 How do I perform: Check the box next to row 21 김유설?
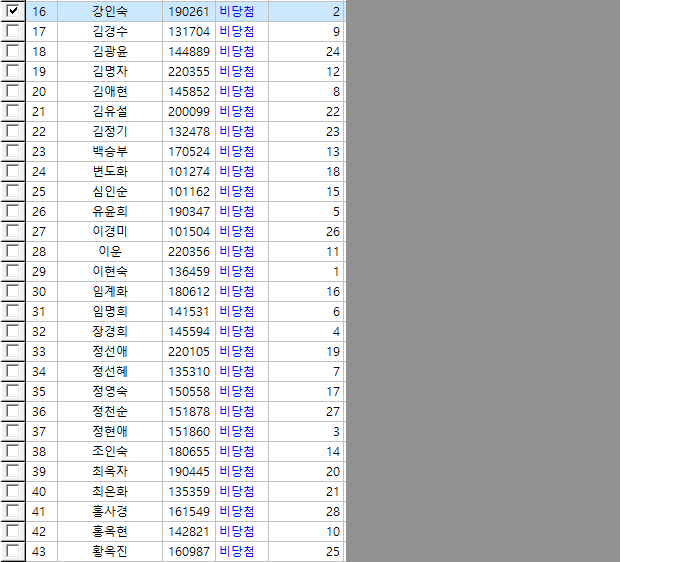pyautogui.click(x=13, y=110)
